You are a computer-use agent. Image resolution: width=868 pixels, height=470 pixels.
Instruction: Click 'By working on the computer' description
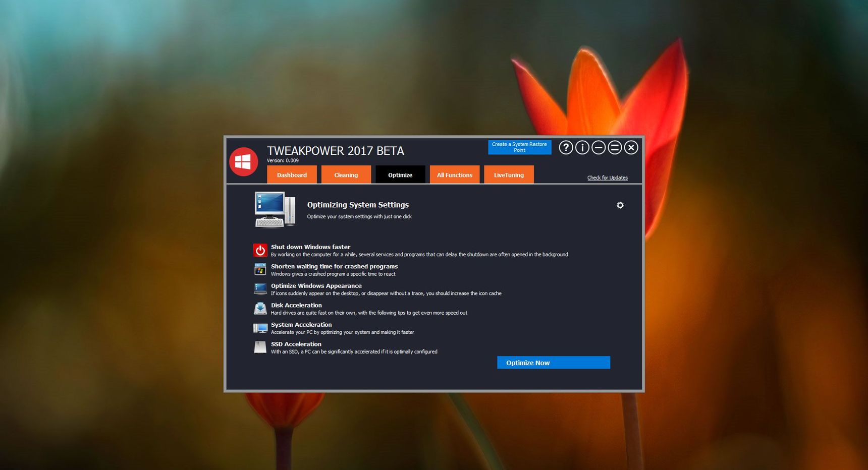pyautogui.click(x=419, y=255)
